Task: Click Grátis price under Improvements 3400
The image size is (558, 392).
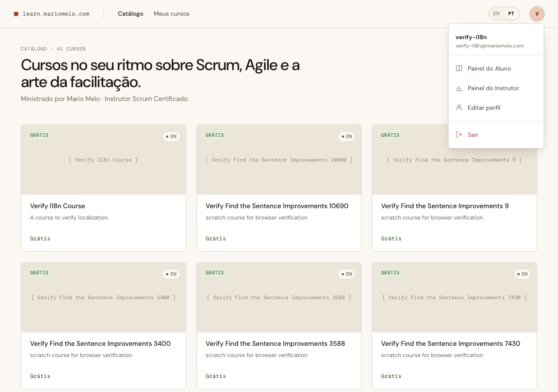Action: coord(40,376)
